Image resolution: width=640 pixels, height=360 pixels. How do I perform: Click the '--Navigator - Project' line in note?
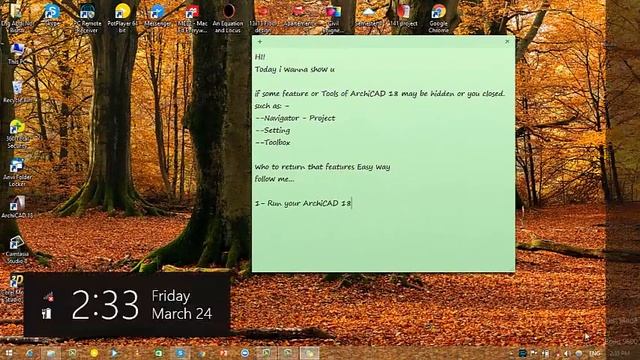pos(295,118)
